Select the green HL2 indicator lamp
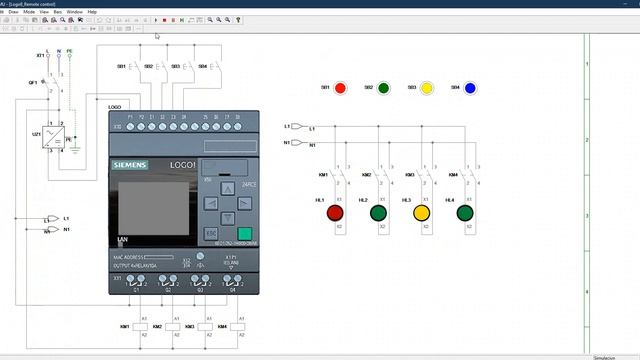640x360 pixels. click(378, 213)
